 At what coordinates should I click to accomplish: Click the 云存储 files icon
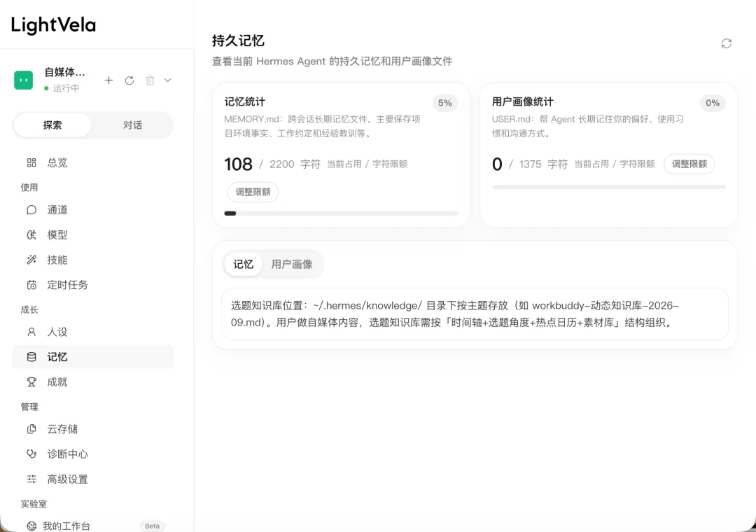tap(31, 429)
